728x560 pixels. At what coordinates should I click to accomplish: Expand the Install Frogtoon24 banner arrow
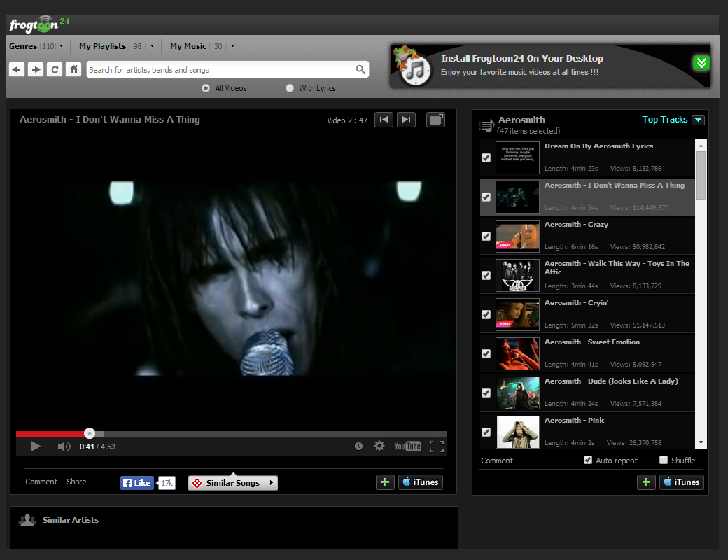click(701, 63)
